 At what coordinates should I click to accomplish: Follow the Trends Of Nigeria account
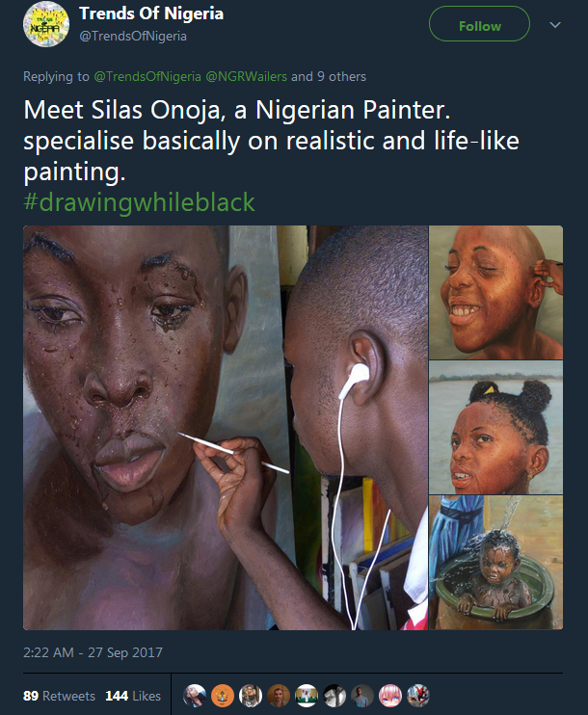click(479, 25)
